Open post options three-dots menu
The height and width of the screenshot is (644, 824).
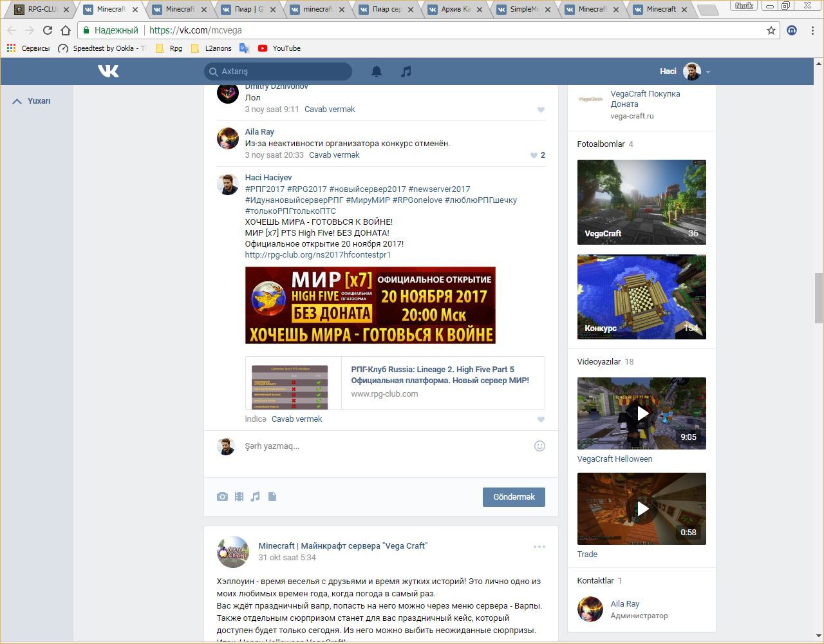539,547
